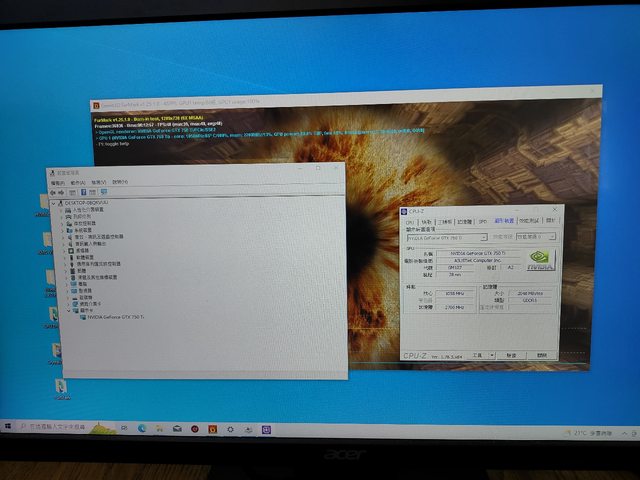Collapse the display adapters category in Device Manager
The height and width of the screenshot is (480, 640).
pyautogui.click(x=70, y=310)
